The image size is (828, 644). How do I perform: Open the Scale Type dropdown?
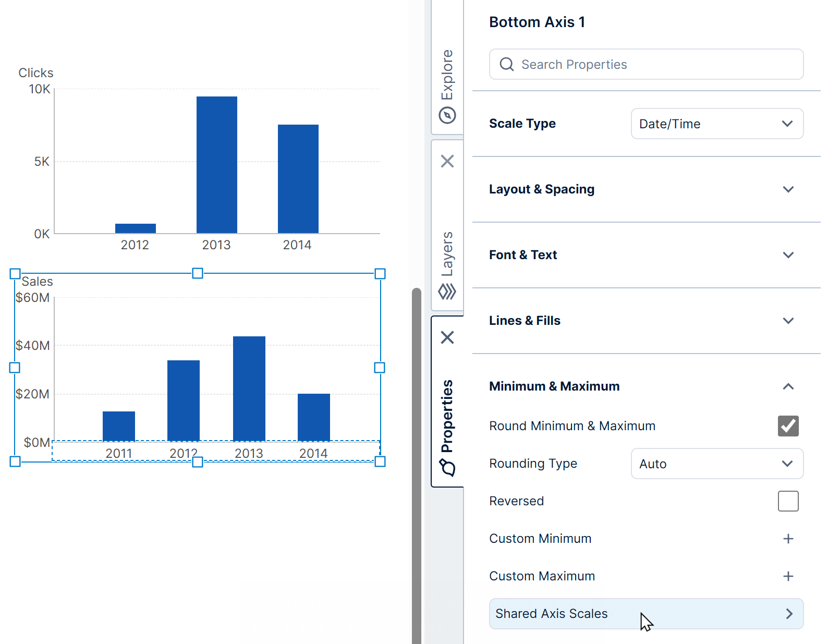(717, 124)
